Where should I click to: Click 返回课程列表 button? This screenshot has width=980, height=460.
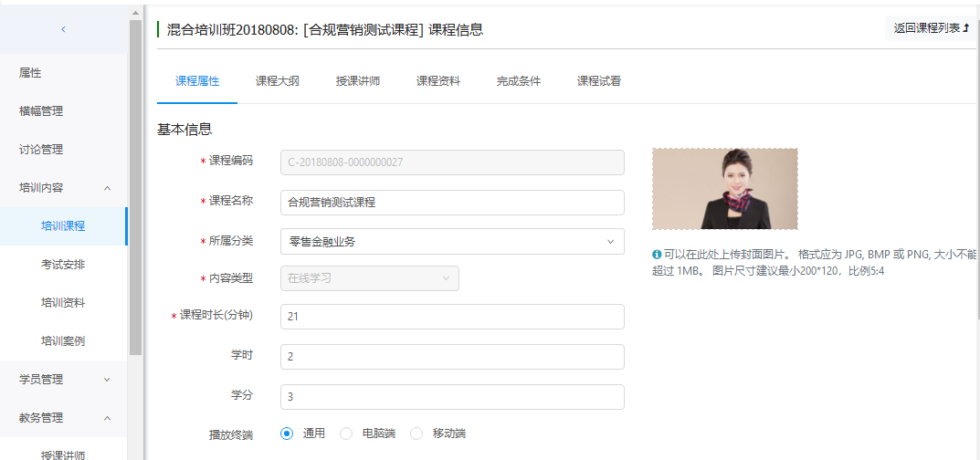tap(931, 28)
